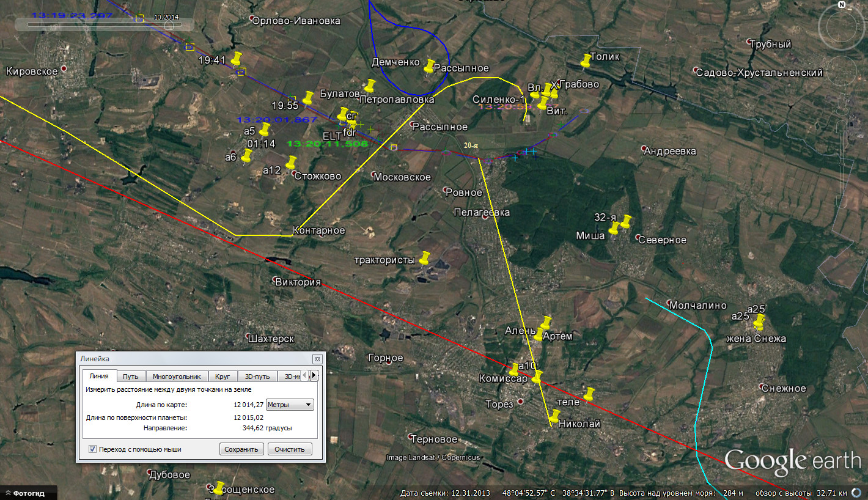Click the 32-я placemark pin
Image resolution: width=868 pixels, height=500 pixels.
(x=625, y=222)
